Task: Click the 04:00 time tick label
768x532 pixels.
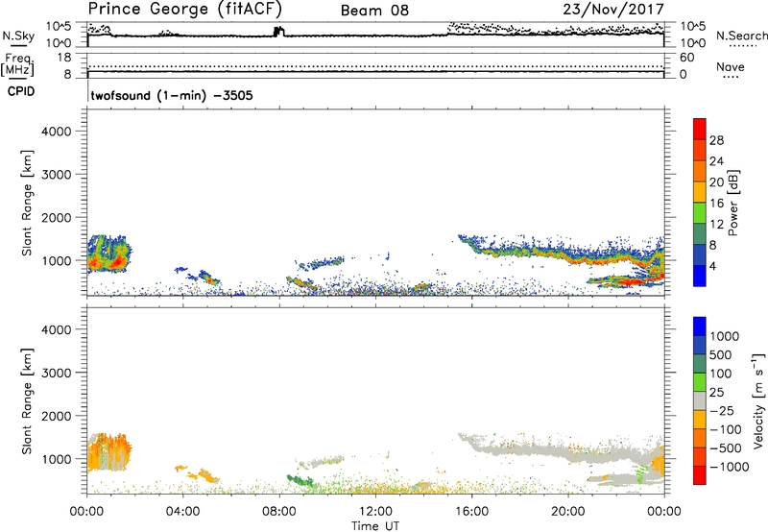Action: click(182, 512)
